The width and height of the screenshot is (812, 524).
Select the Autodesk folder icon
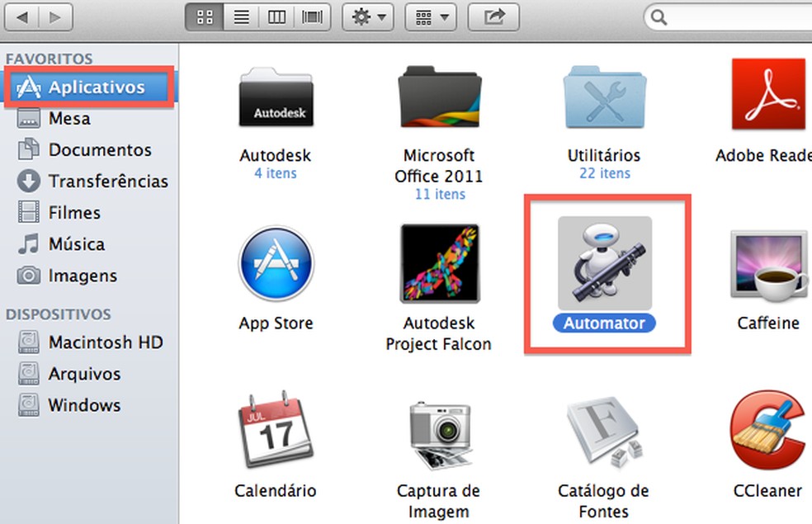coord(276,97)
